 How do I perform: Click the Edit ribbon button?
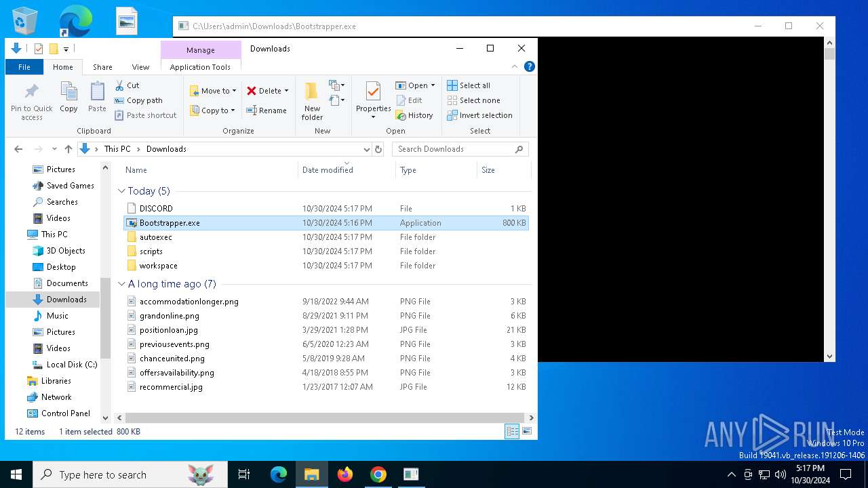[x=410, y=100]
